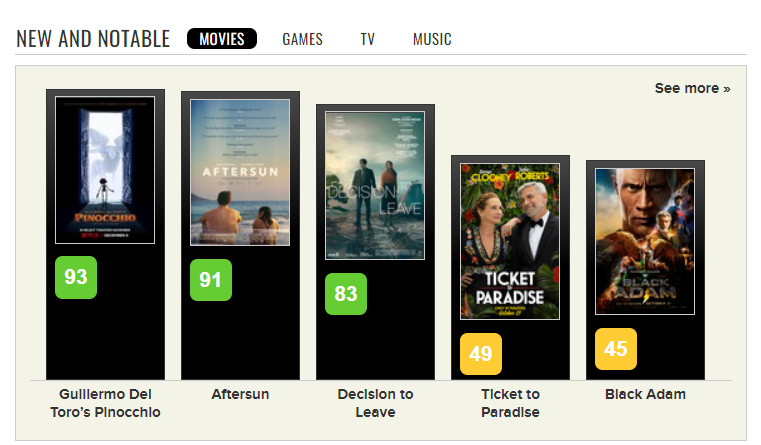This screenshot has height=445, width=761.
Task: Open the Black Adam title link
Action: 645,394
